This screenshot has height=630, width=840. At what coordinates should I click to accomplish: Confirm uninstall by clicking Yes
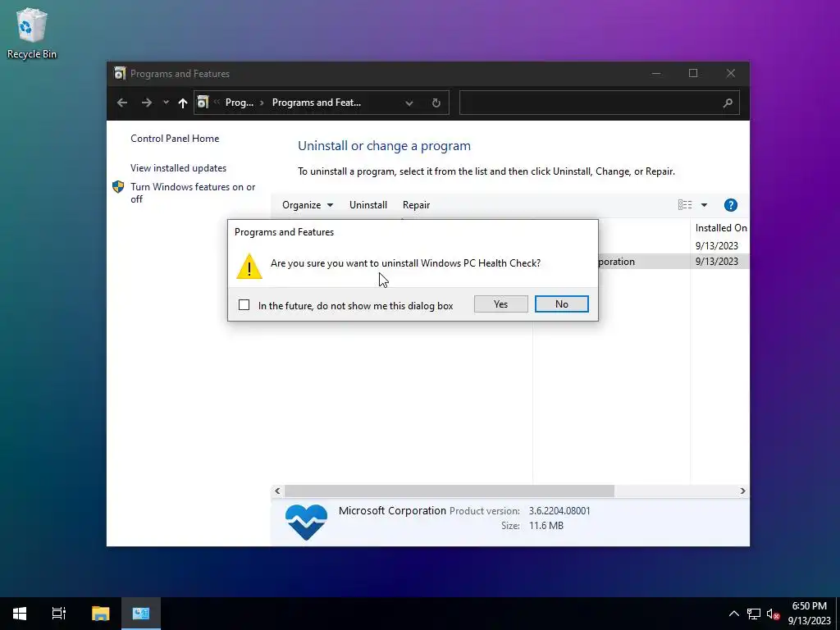(500, 304)
